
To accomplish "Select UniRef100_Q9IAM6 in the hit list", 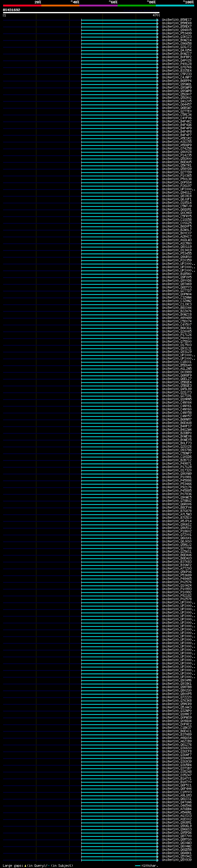I will coord(176,680).
